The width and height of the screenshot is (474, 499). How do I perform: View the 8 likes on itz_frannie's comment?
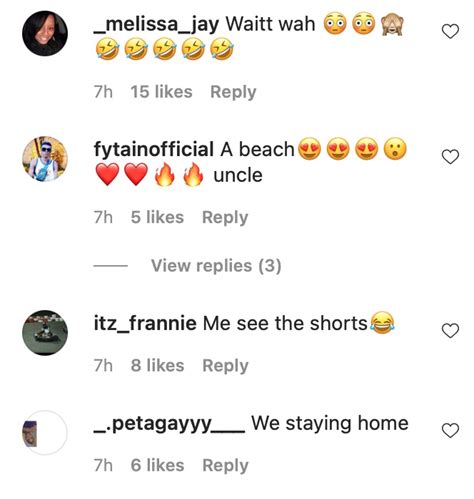tap(157, 365)
